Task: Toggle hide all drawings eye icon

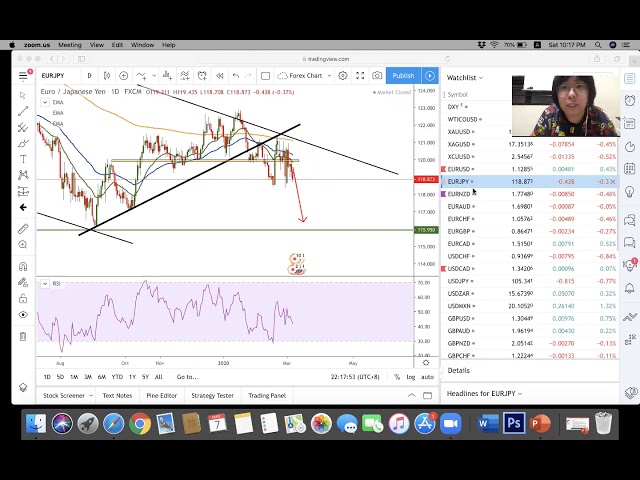Action: tap(23, 315)
